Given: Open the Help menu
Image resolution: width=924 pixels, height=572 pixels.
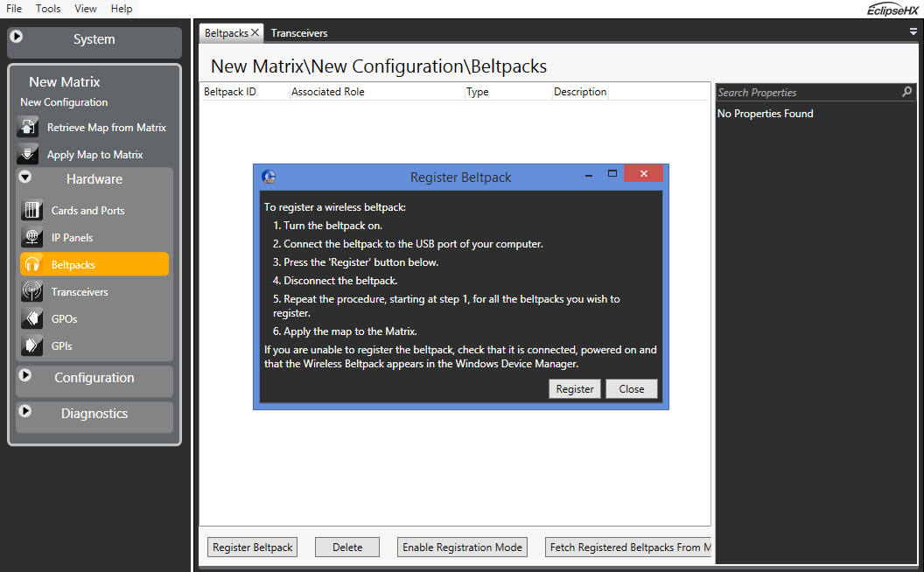Looking at the screenshot, I should click(122, 8).
